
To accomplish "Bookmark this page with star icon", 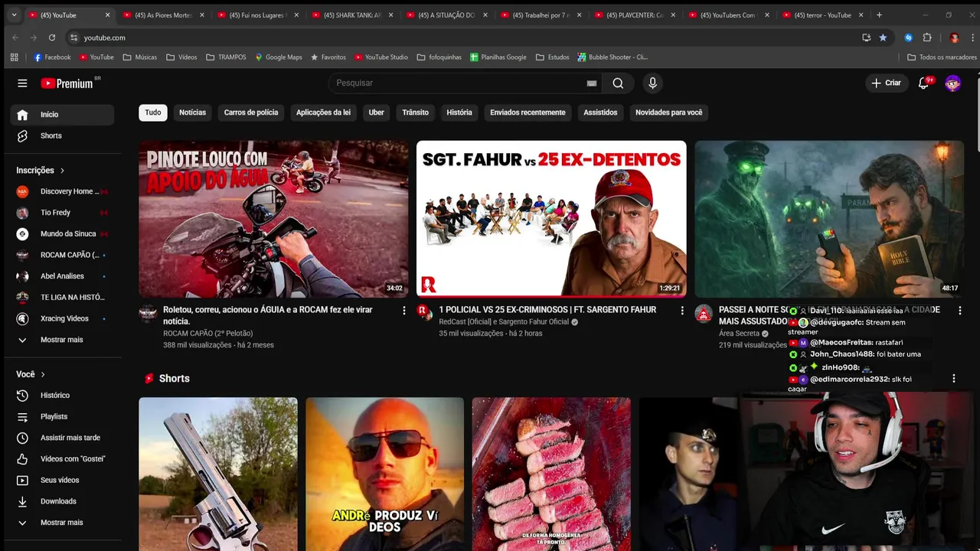I will [x=883, y=37].
